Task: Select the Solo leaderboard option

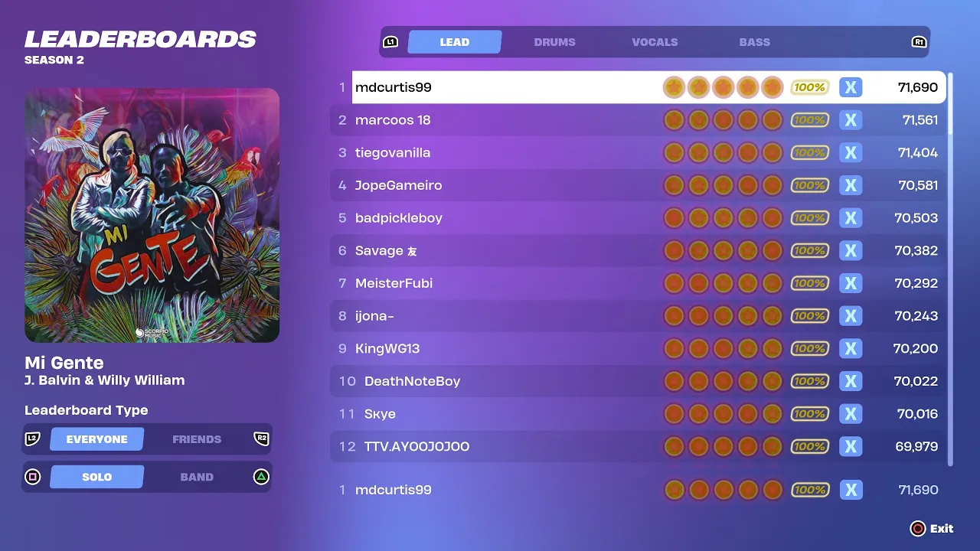Action: tap(97, 477)
